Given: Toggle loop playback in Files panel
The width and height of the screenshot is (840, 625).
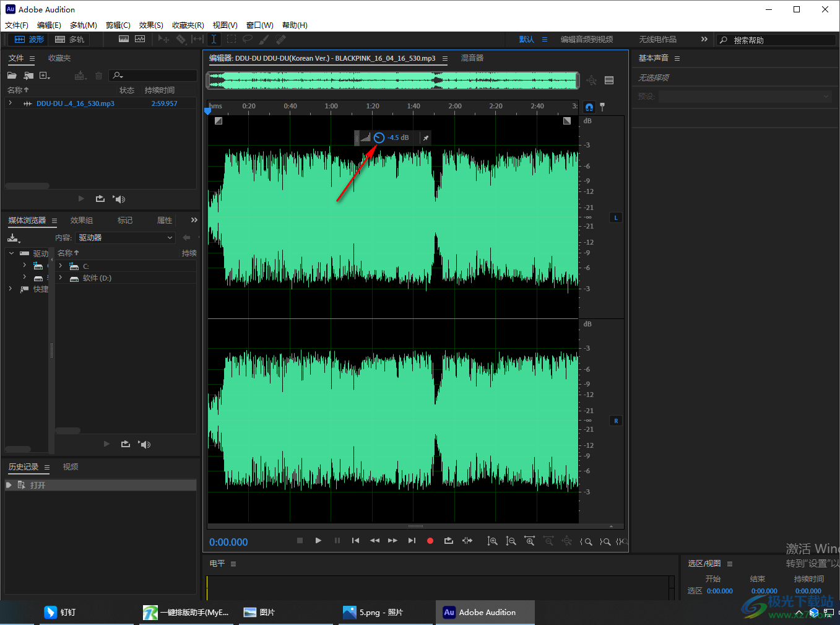Looking at the screenshot, I should (100, 199).
